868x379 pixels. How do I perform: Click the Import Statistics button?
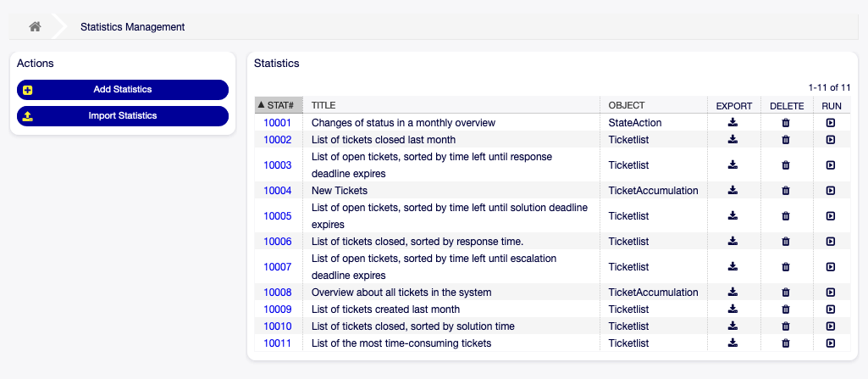tap(123, 116)
